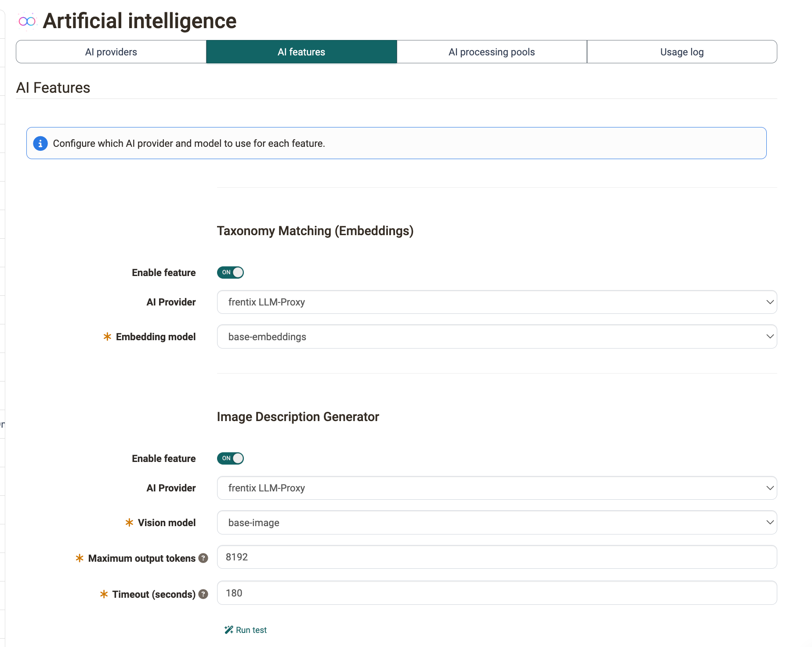Click the Vision model label

[167, 523]
